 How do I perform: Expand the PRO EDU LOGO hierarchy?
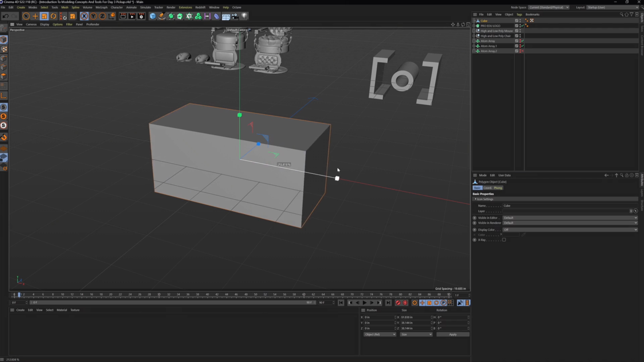tap(474, 26)
